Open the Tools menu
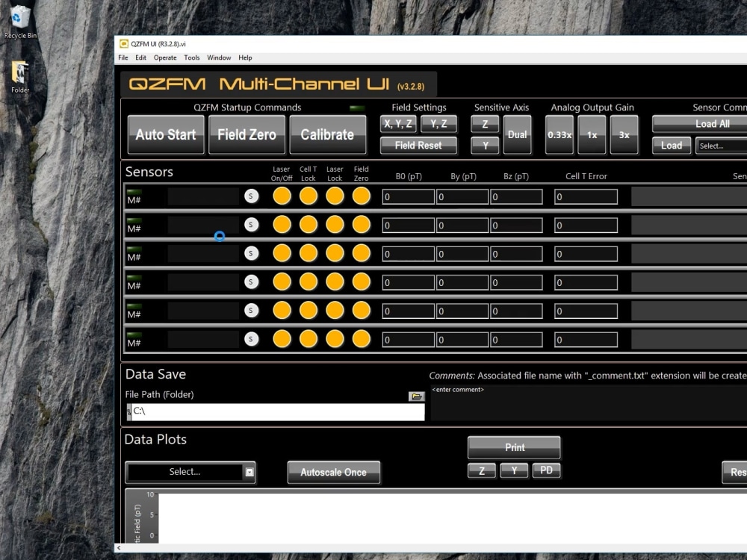 pos(191,57)
